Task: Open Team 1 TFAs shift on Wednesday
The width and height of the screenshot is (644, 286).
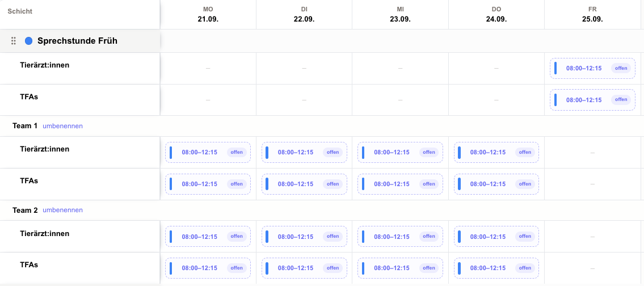Action: pos(400,184)
